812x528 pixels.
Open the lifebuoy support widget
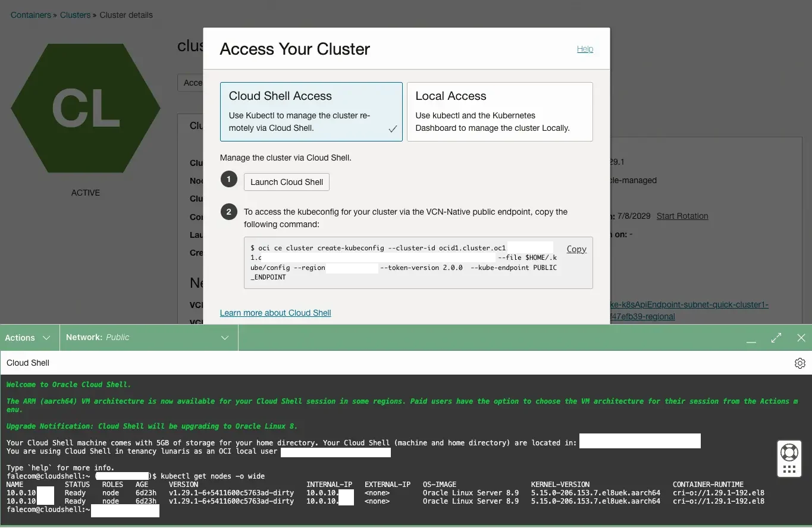coord(789,458)
